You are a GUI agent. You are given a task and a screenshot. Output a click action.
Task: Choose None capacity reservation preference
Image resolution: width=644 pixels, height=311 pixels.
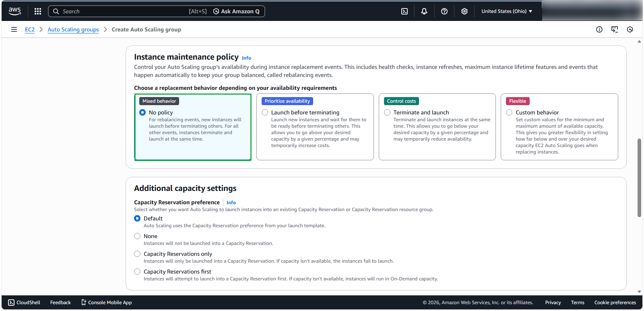137,236
